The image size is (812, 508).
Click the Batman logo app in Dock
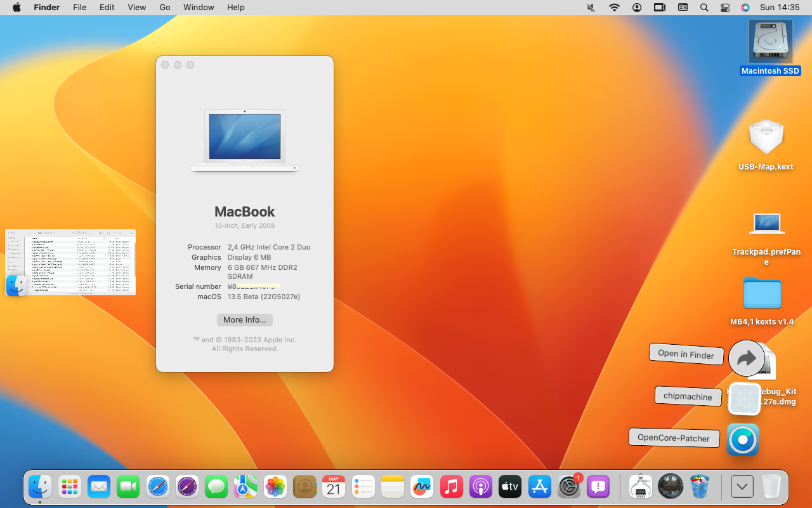point(671,487)
